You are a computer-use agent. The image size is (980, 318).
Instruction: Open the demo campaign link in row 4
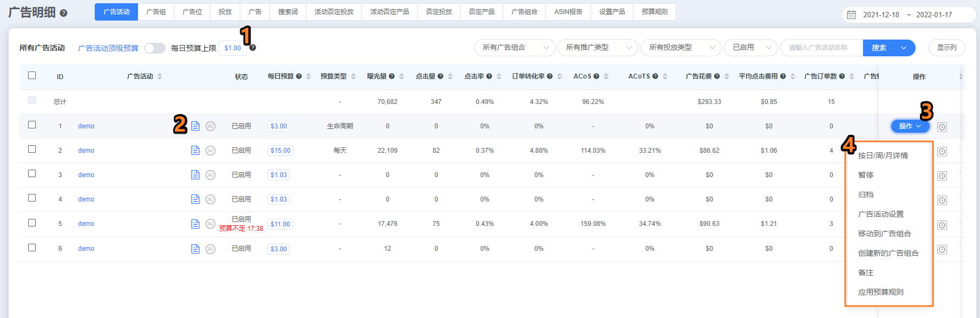(x=86, y=199)
